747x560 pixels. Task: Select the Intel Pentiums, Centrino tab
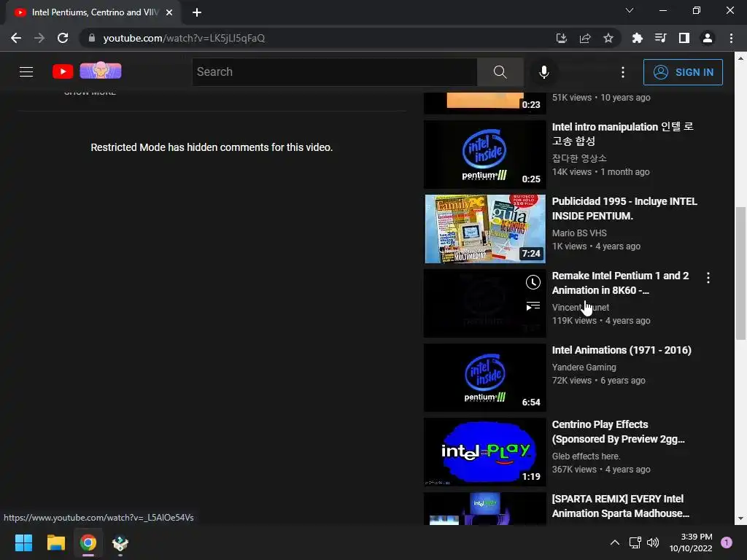pos(93,12)
